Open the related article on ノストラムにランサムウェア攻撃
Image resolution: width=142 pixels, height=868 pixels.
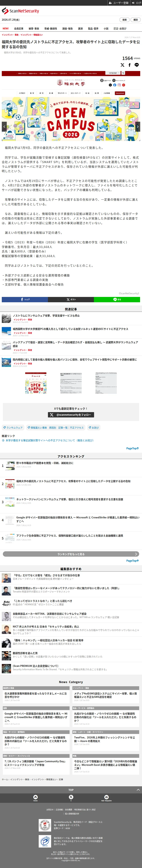tap(46, 316)
